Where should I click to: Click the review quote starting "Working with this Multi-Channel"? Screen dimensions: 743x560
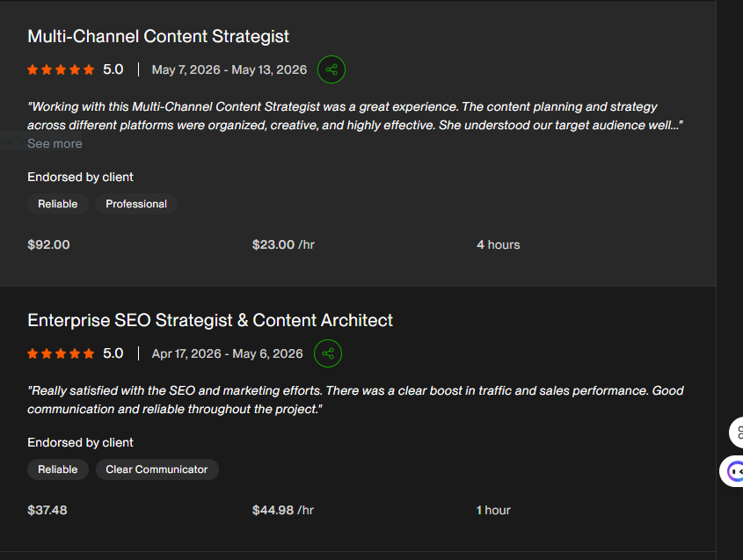tap(355, 116)
